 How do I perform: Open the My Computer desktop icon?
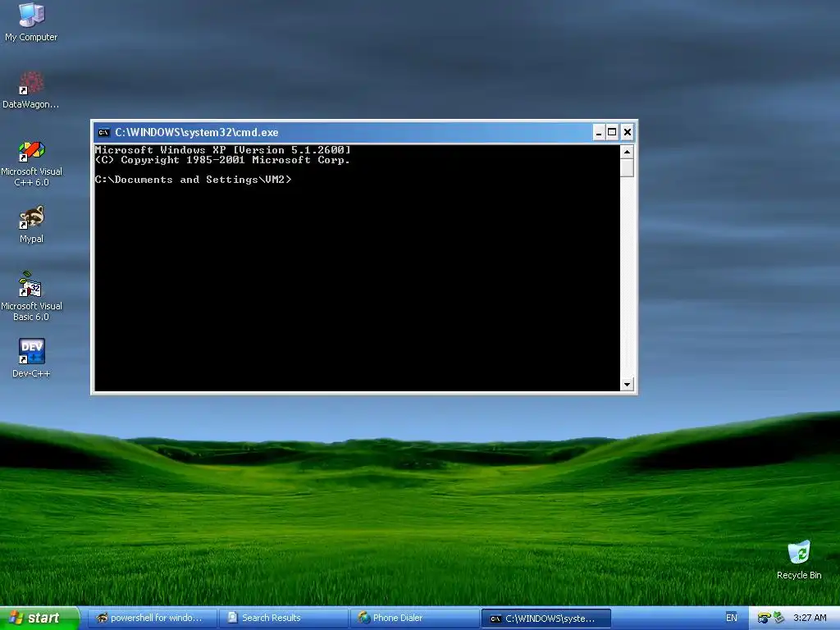(x=31, y=22)
